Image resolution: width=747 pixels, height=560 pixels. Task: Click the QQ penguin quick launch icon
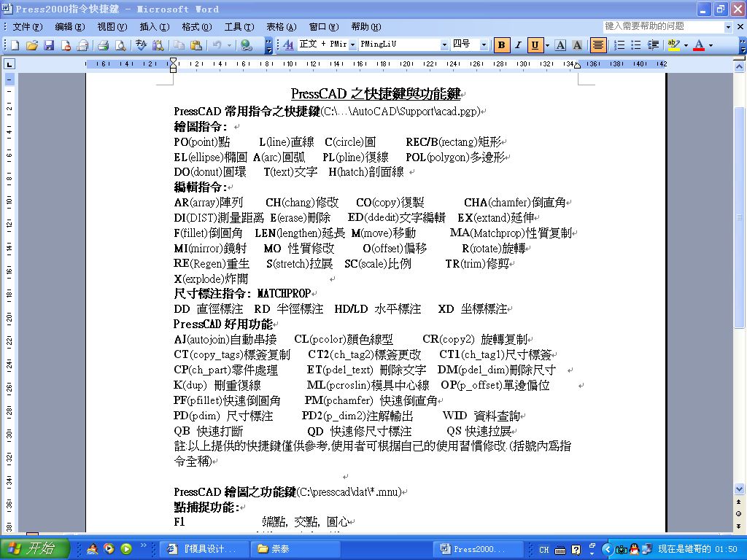tap(93, 549)
